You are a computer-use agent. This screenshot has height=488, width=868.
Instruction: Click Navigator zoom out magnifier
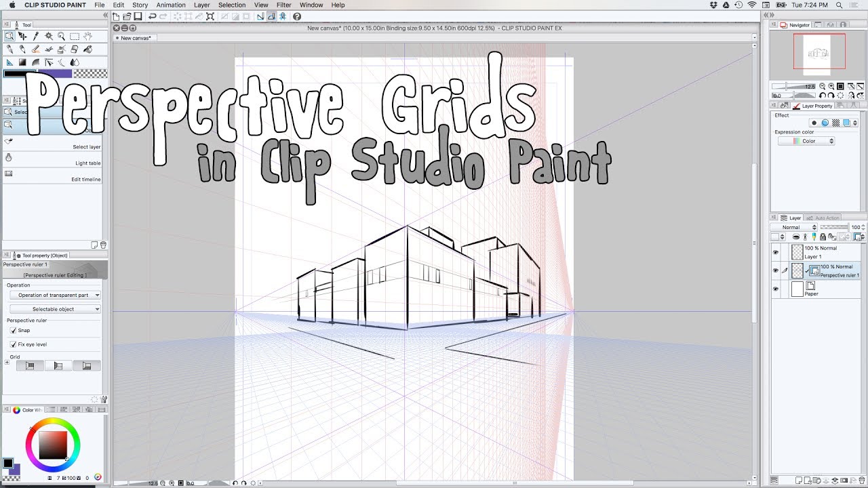(x=823, y=87)
